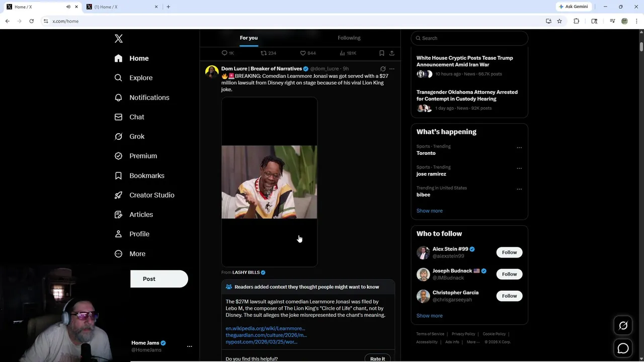Open the nypost.com link

pyautogui.click(x=261, y=342)
